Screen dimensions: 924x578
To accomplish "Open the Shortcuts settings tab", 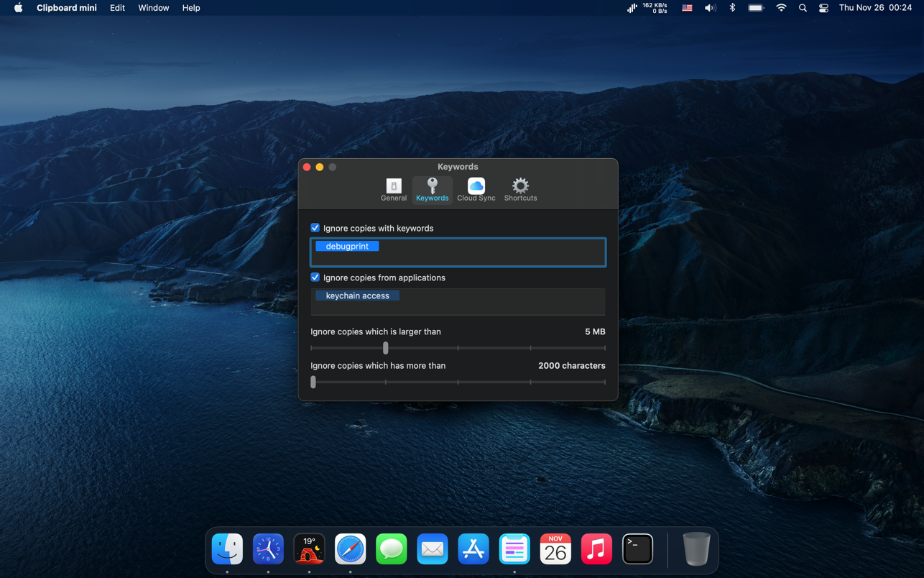I will click(x=520, y=190).
